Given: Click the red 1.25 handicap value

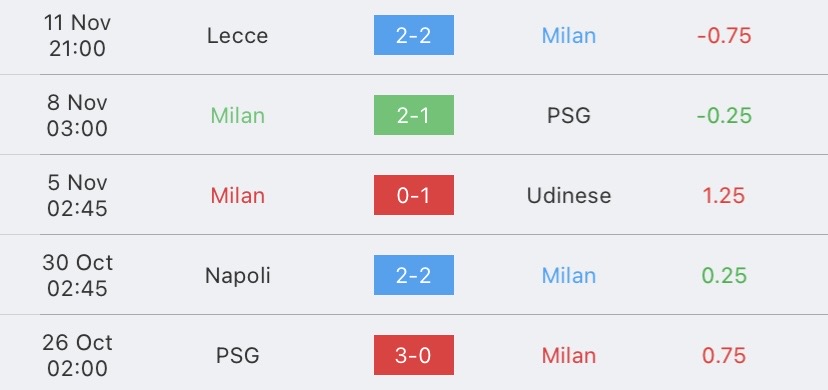Looking at the screenshot, I should [724, 196].
